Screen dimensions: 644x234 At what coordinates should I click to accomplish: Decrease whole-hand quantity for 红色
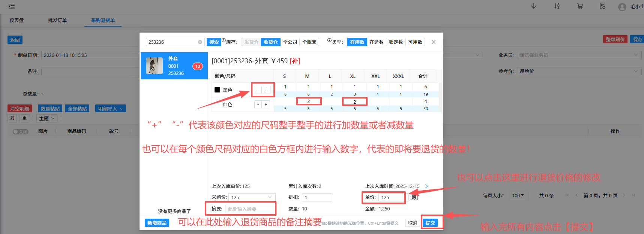(258, 104)
